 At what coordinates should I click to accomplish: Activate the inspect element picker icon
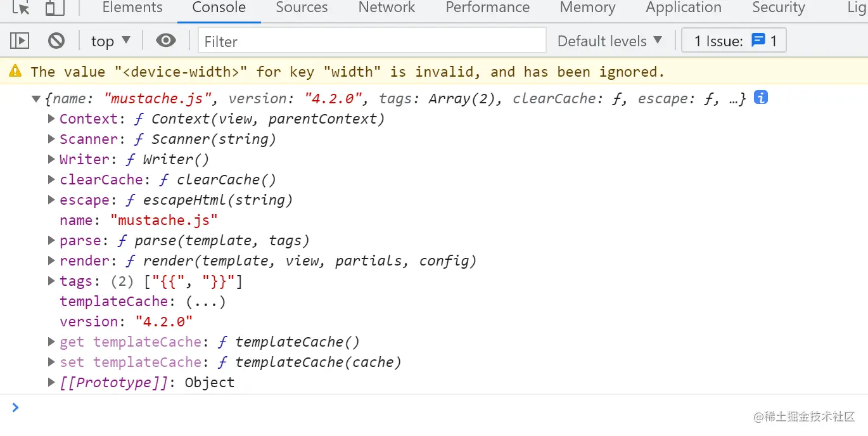tap(21, 8)
